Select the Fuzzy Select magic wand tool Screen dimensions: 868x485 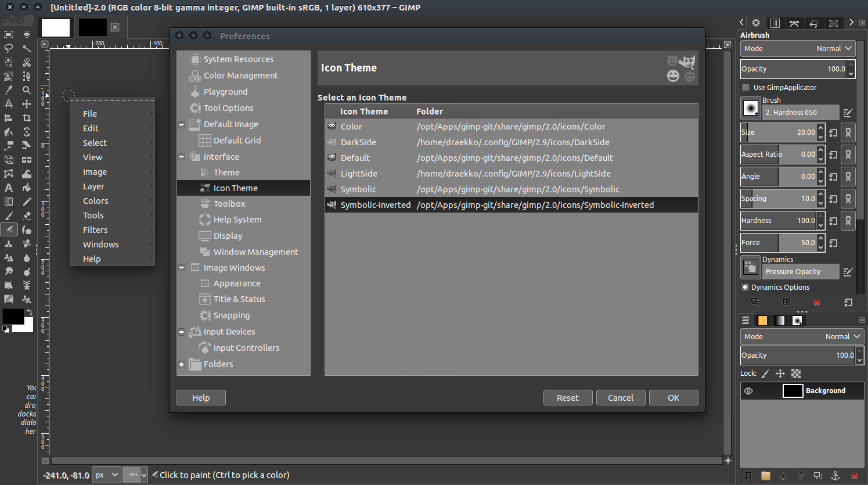[27, 48]
